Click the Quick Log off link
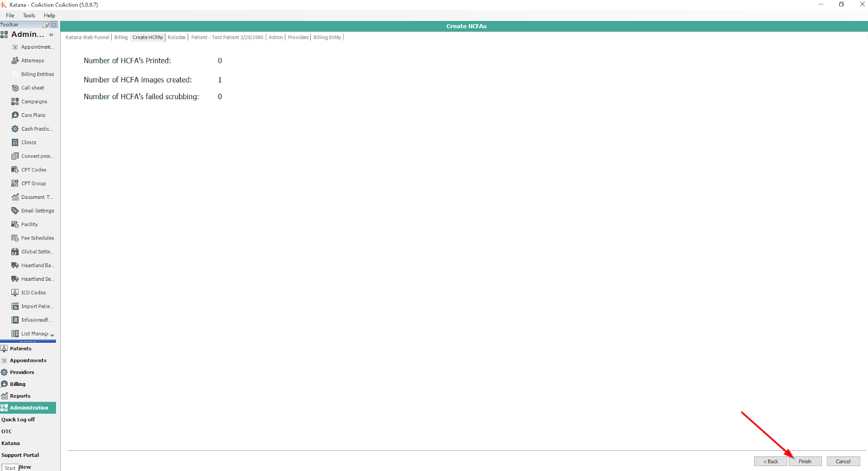Viewport: 868px width, 471px height. [x=18, y=420]
